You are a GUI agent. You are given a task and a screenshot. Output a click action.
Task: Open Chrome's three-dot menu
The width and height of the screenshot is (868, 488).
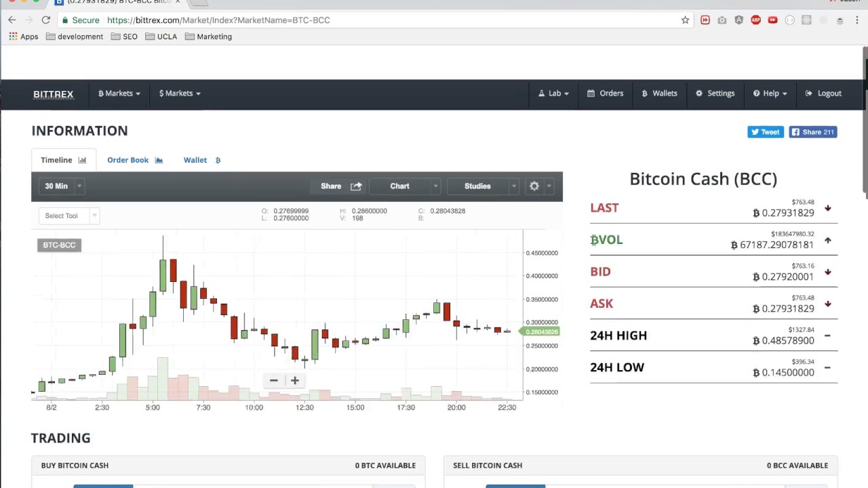[856, 20]
